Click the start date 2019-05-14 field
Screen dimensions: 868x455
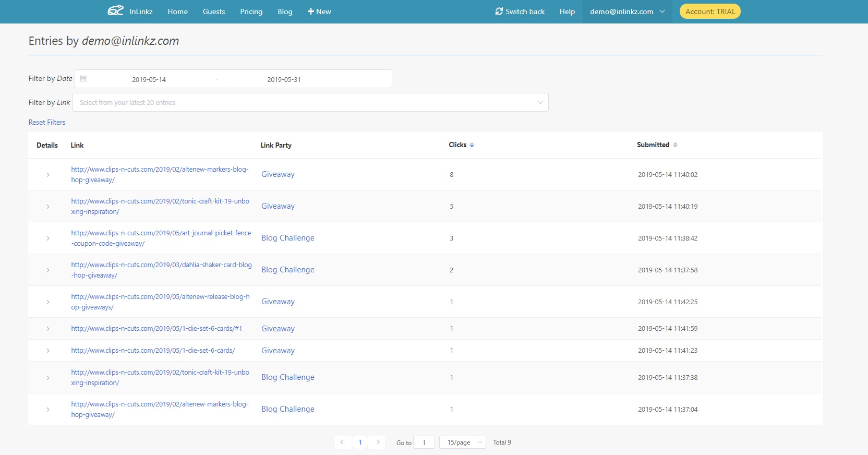pos(149,79)
